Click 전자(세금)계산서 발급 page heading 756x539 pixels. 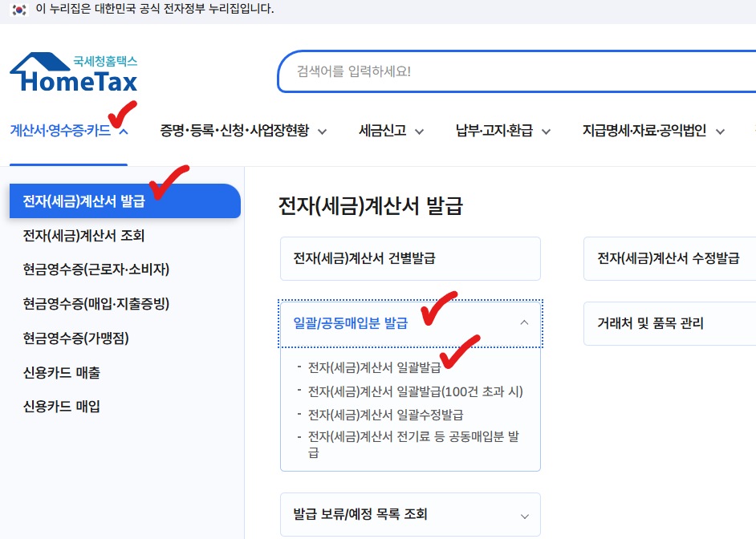click(370, 206)
